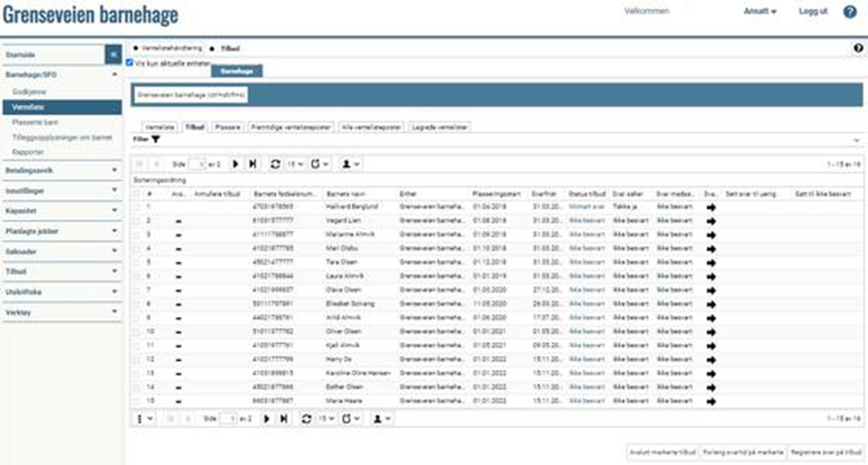Switch to the Plassere tab
The width and height of the screenshot is (868, 465).
pos(227,127)
